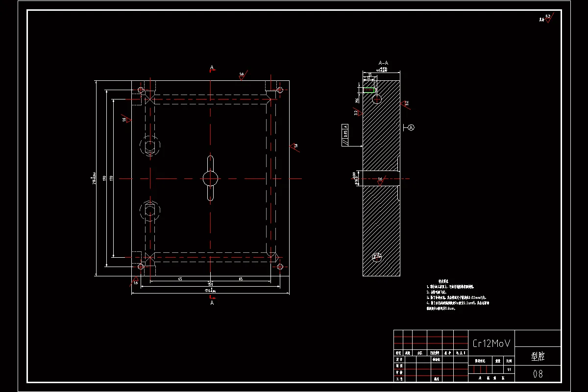
Task: Select the 1:1 scale value cell
Action: pyautogui.click(x=509, y=369)
